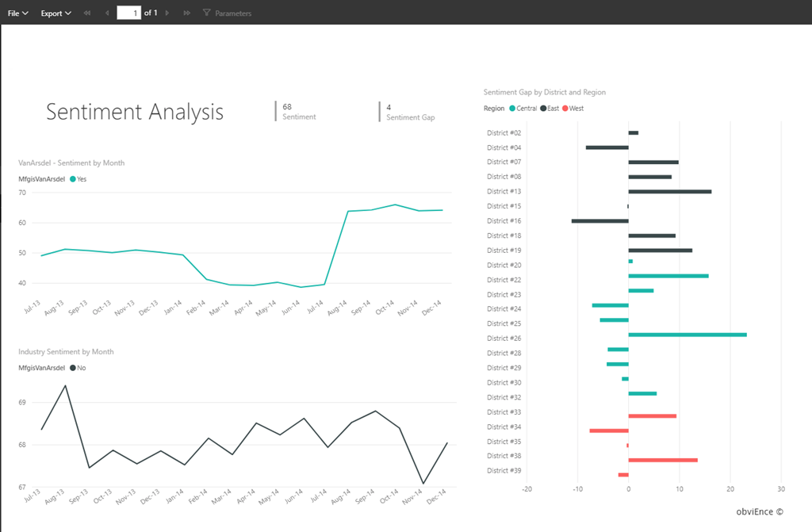Image resolution: width=812 pixels, height=532 pixels.
Task: Click the Parameters funnel icon
Action: 207,13
